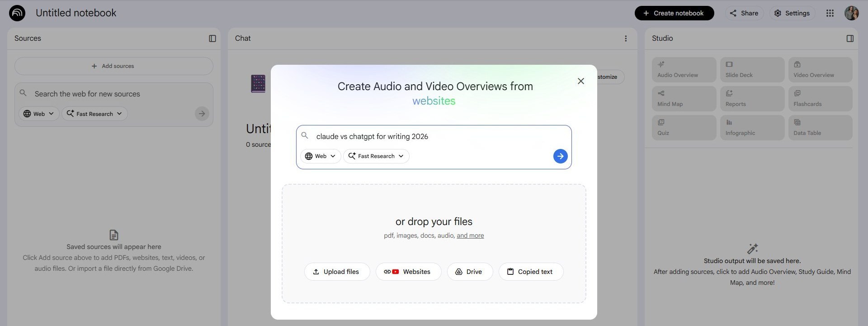Open Chat panel three-dot menu
Image resolution: width=868 pixels, height=326 pixels.
(626, 38)
